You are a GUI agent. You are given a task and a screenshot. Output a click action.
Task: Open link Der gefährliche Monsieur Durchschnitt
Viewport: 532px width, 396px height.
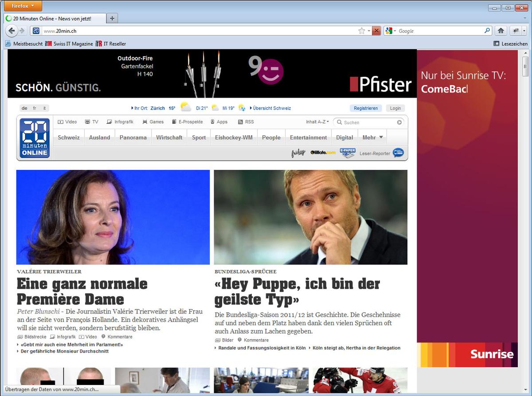pos(65,351)
